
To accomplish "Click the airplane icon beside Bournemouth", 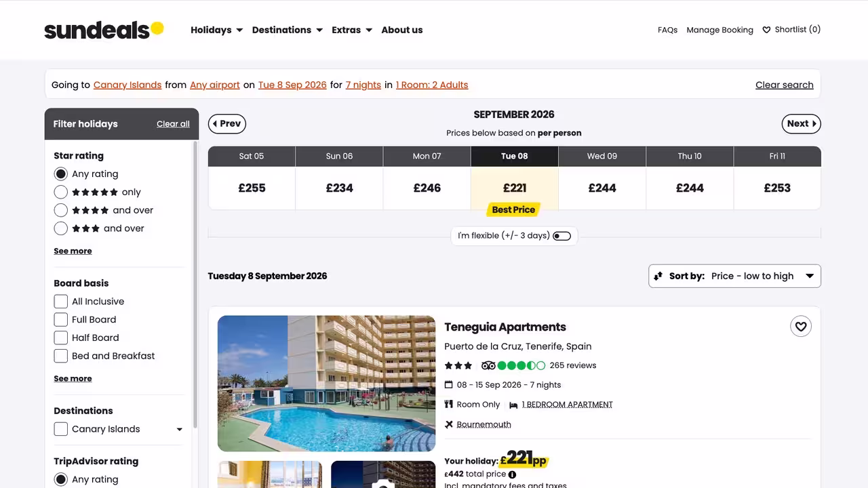I will [449, 424].
